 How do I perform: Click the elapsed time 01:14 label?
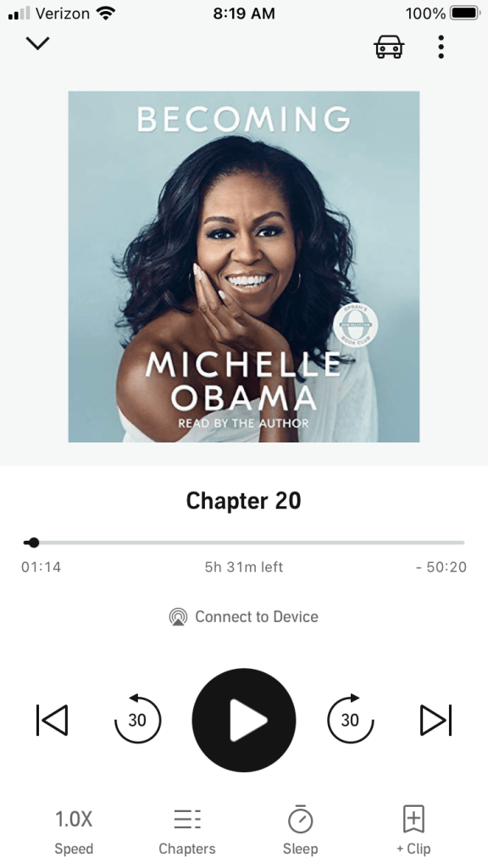pyautogui.click(x=41, y=567)
